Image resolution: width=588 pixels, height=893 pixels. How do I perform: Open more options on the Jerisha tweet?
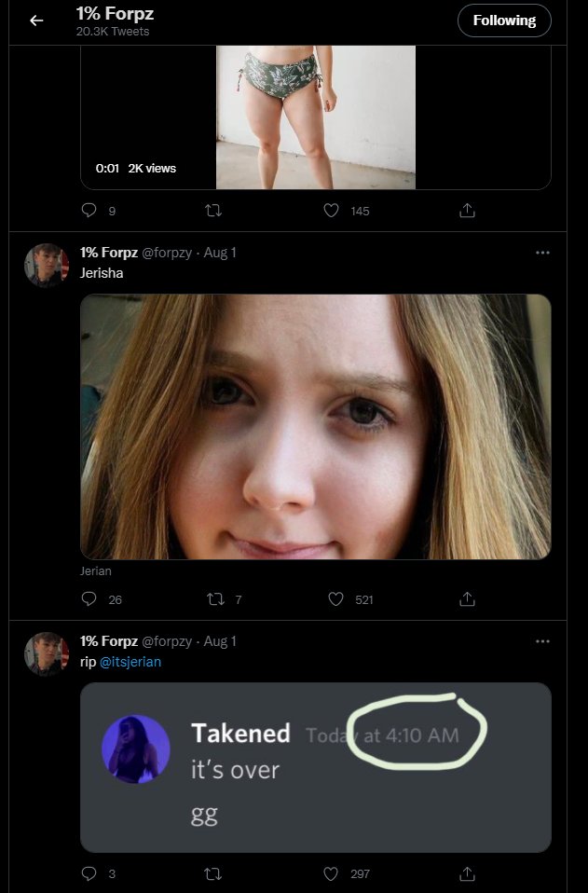(542, 253)
